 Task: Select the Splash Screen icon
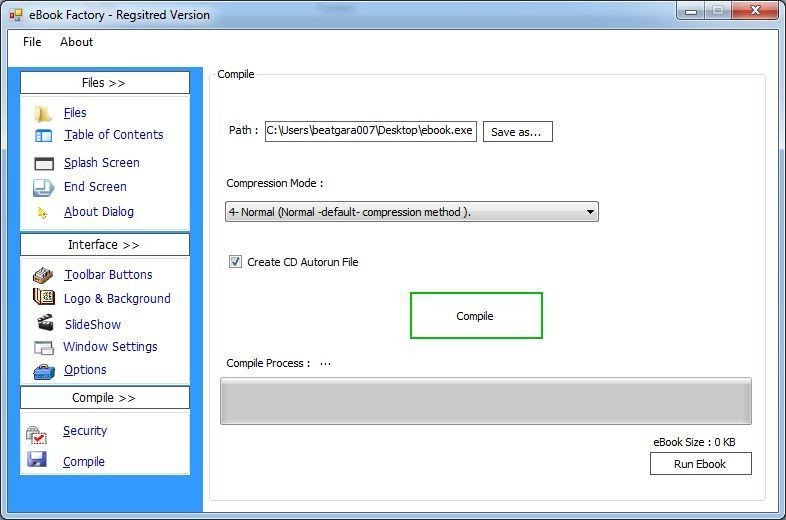point(44,163)
